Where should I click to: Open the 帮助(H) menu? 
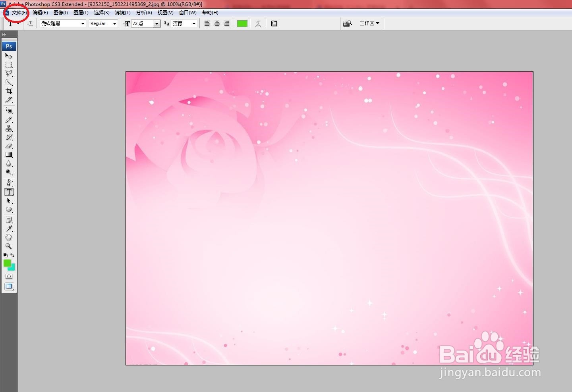(x=210, y=13)
